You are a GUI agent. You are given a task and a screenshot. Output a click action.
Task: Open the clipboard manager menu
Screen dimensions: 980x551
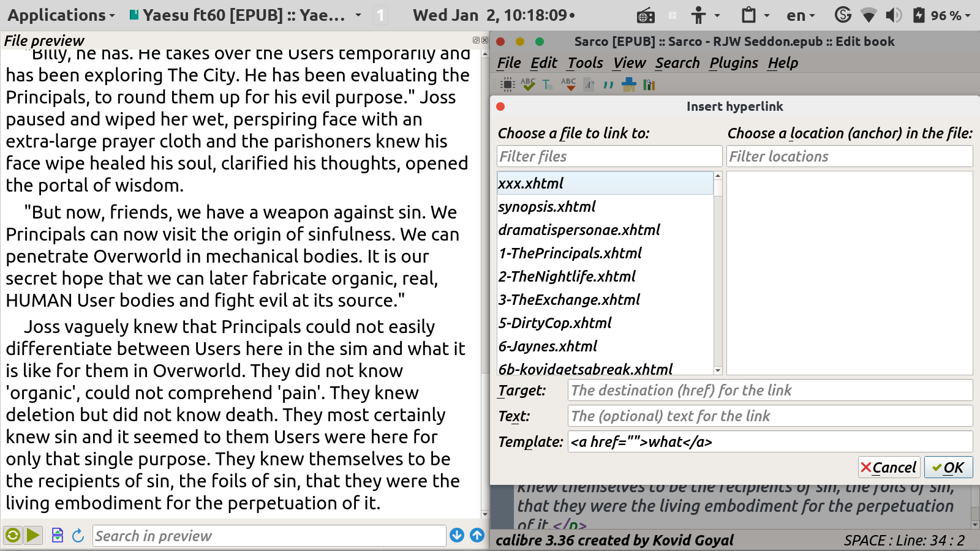(755, 15)
